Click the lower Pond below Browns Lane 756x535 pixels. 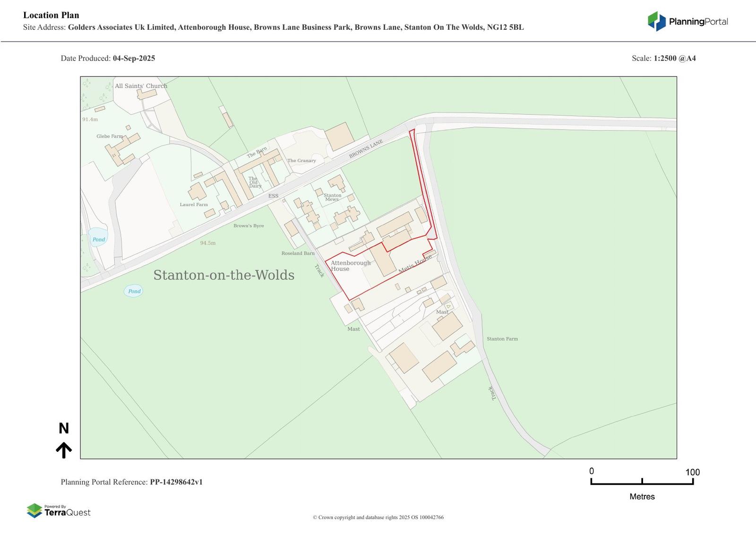134,291
